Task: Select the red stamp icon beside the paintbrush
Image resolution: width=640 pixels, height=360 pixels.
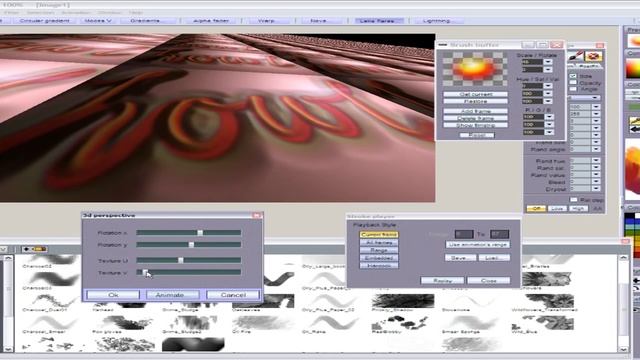Action: pyautogui.click(x=593, y=56)
